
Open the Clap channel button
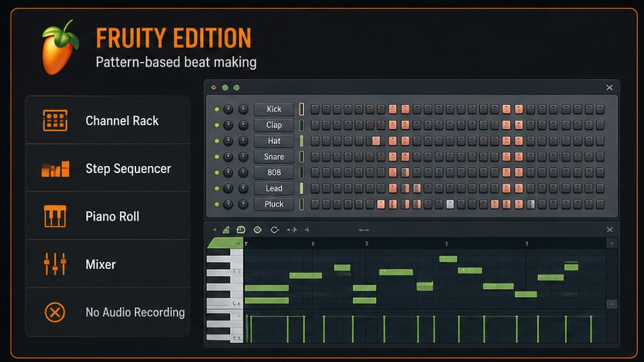[274, 125]
